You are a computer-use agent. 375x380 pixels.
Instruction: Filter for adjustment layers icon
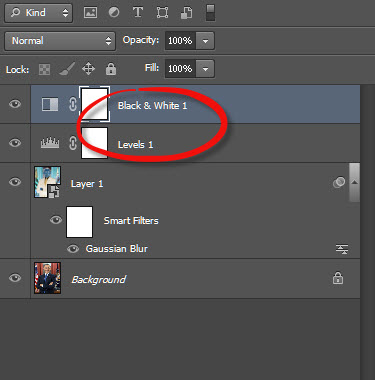coord(114,12)
